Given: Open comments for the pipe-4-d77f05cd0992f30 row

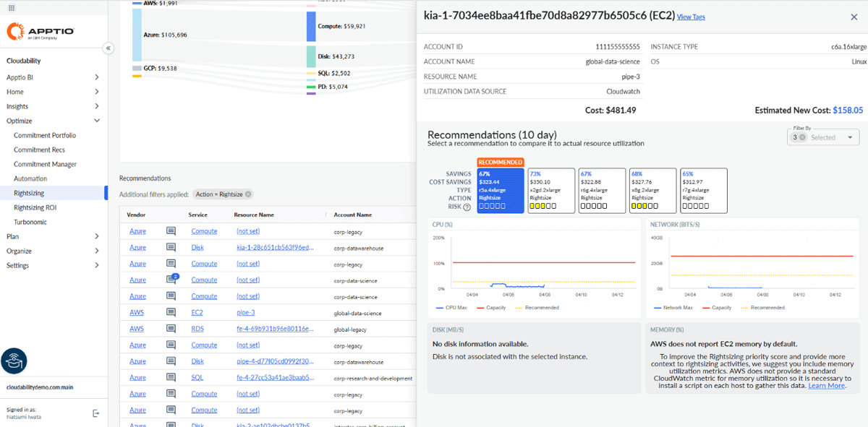Looking at the screenshot, I should point(171,361).
